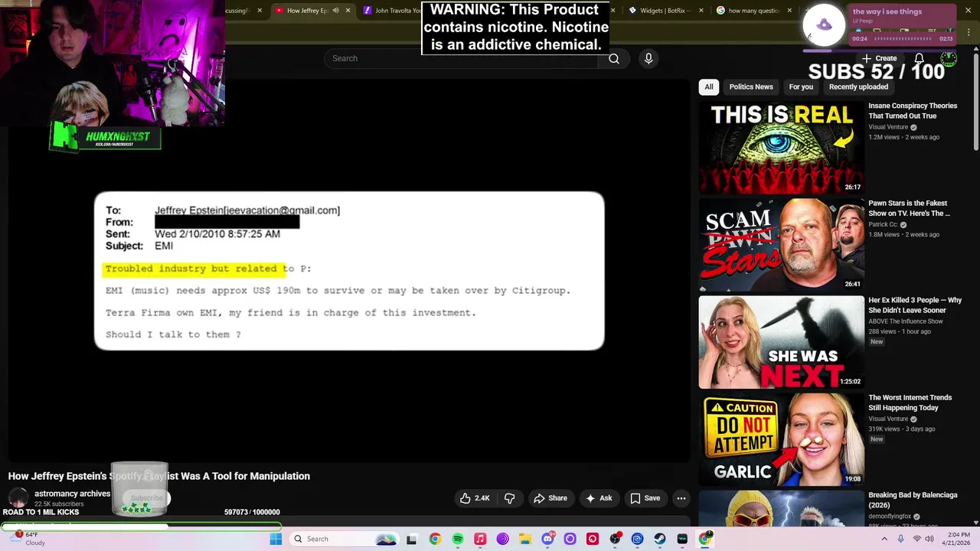This screenshot has width=980, height=551.
Task: Open more actions three-dot menu under video
Action: pos(681,498)
